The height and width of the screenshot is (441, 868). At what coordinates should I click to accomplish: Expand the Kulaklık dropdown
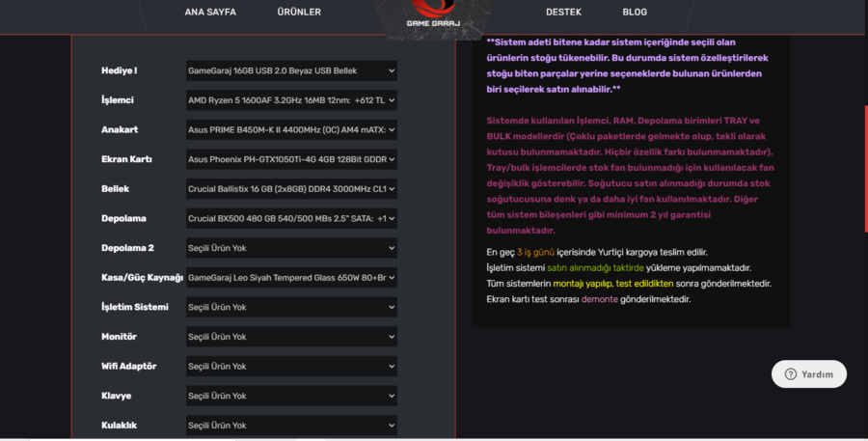pos(291,425)
